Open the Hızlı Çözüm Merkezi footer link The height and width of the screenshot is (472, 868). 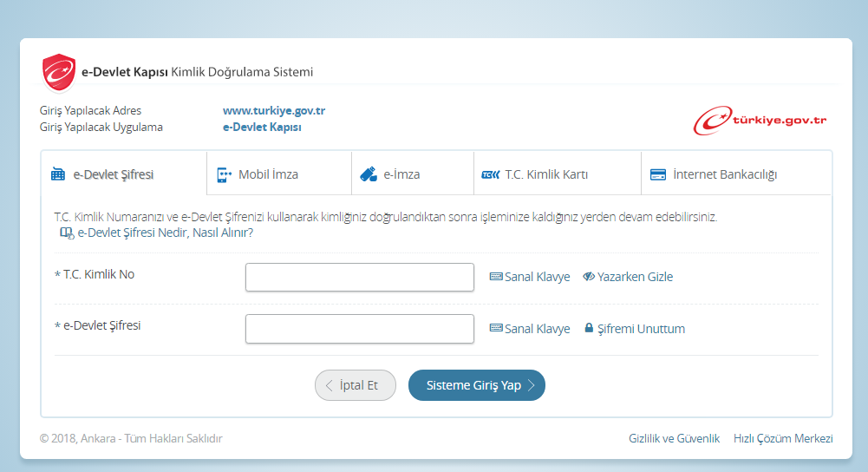783,438
